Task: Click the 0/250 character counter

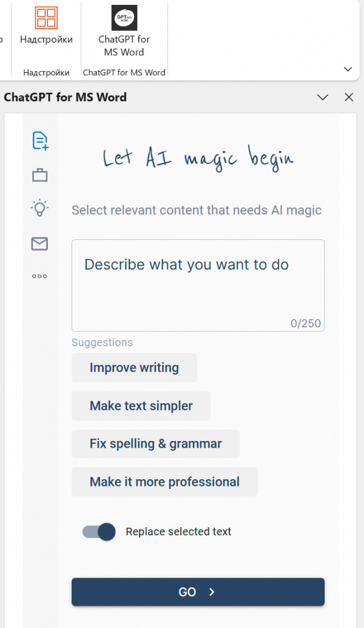Action: [x=306, y=323]
